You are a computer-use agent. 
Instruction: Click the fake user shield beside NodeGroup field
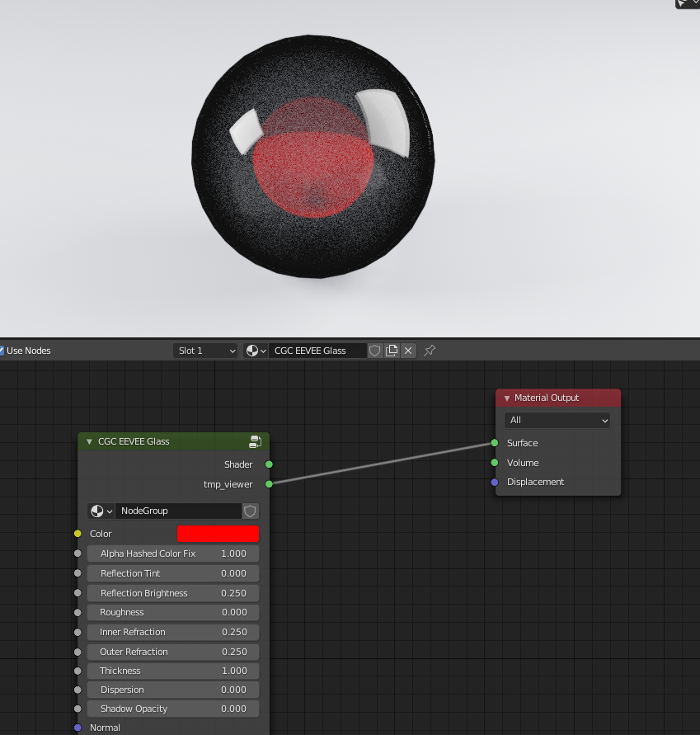[250, 511]
